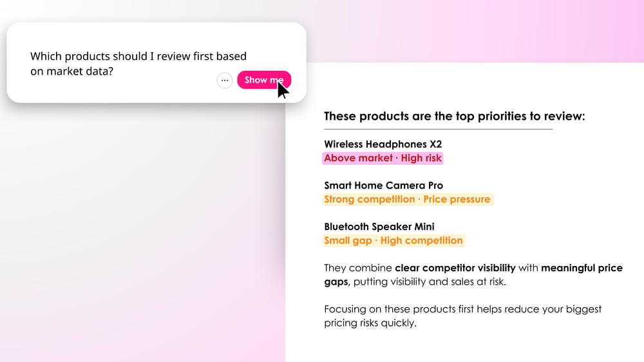
Task: Click the High risk label
Action: (x=421, y=158)
